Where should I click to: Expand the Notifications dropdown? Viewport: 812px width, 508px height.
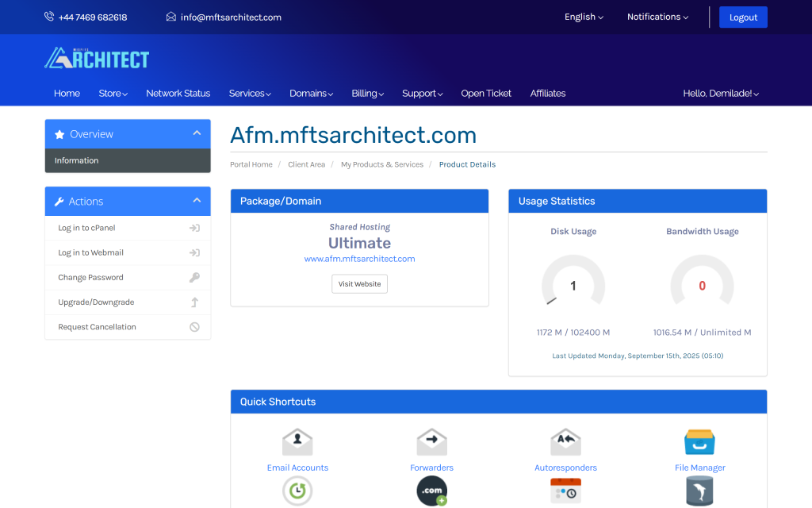(657, 17)
